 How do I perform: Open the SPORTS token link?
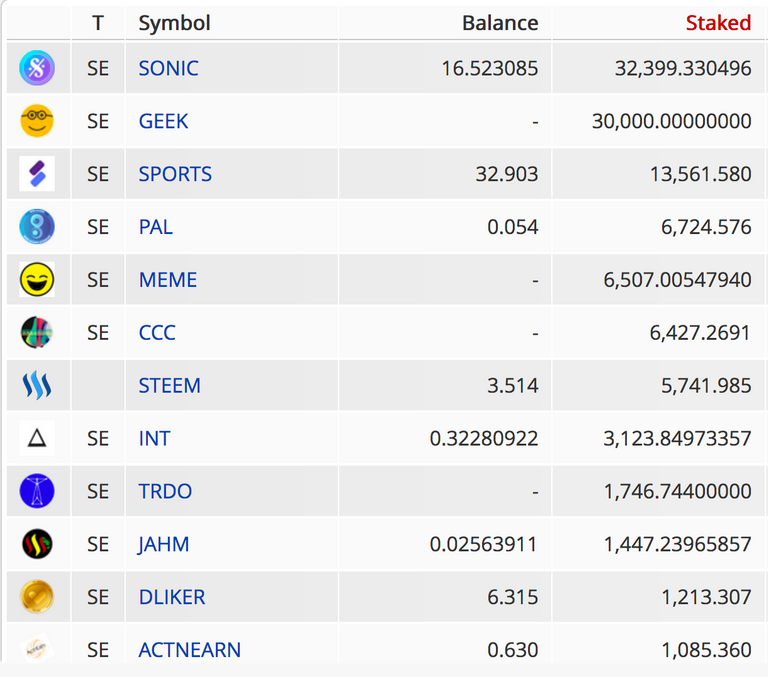coord(175,174)
